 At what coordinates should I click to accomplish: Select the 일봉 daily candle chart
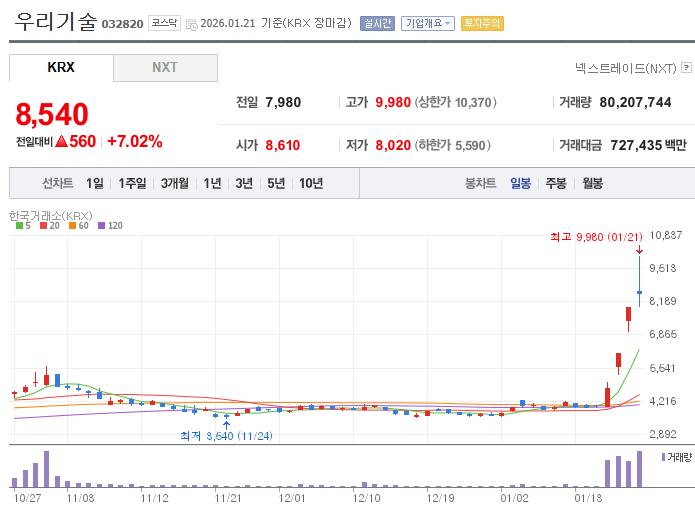coord(520,183)
